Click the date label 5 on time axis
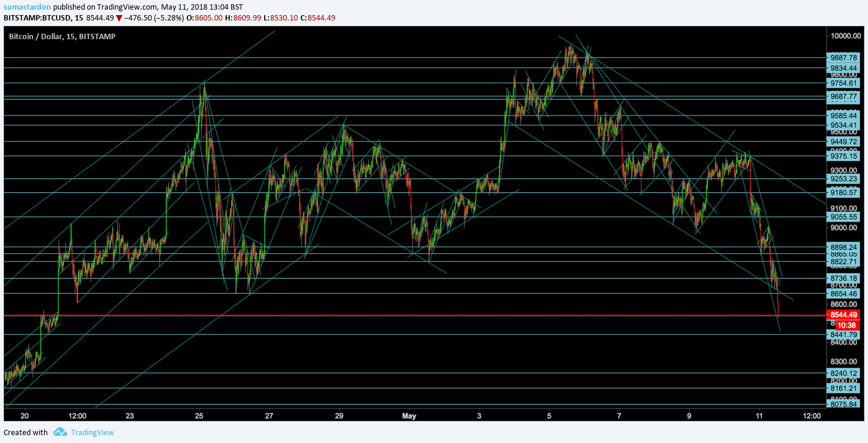 (549, 416)
